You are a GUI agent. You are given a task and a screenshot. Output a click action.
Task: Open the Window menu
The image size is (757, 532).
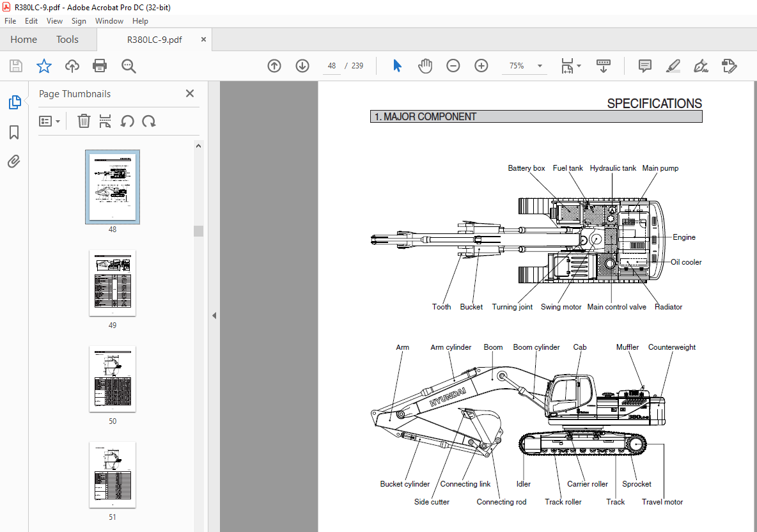pyautogui.click(x=109, y=20)
